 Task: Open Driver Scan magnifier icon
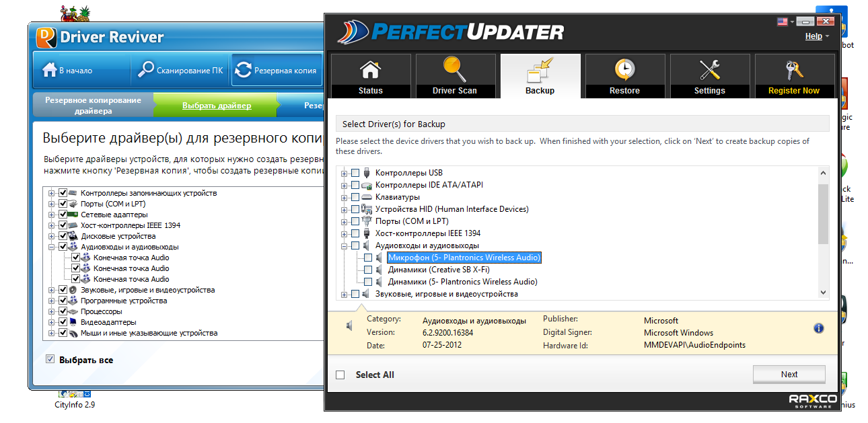click(454, 70)
